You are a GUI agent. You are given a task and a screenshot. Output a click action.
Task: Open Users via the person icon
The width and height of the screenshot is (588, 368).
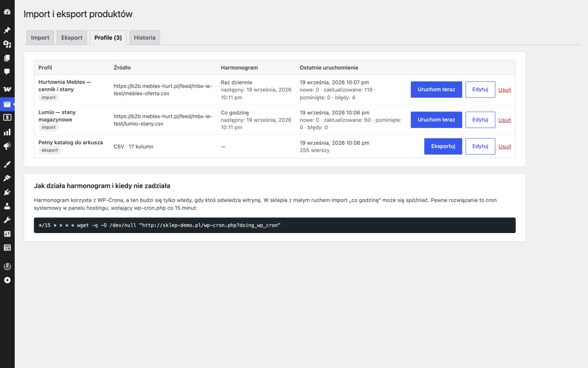[x=7, y=206]
